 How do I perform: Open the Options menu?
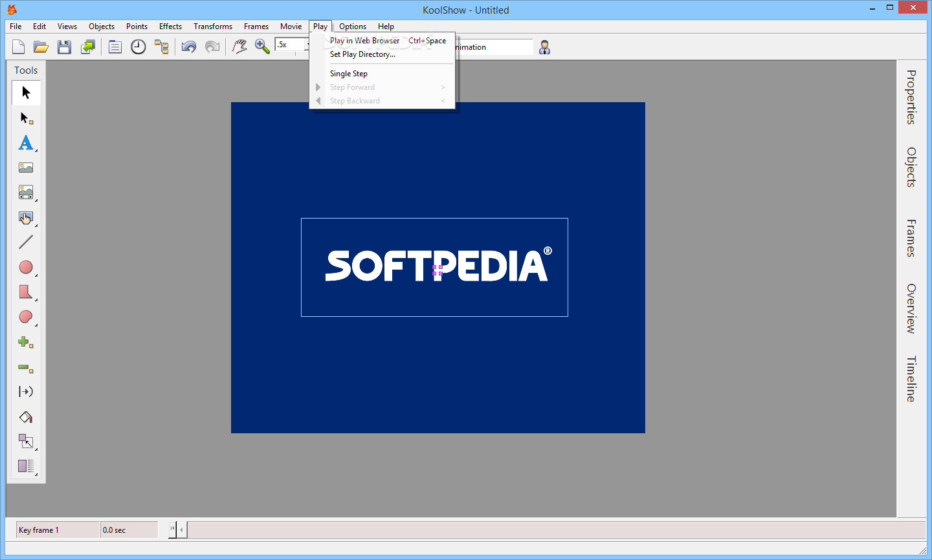(353, 27)
